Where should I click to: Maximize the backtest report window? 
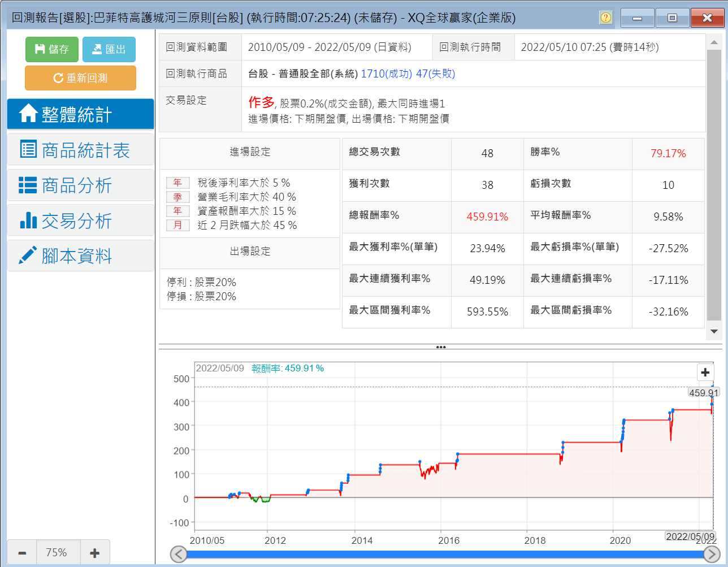coord(672,18)
